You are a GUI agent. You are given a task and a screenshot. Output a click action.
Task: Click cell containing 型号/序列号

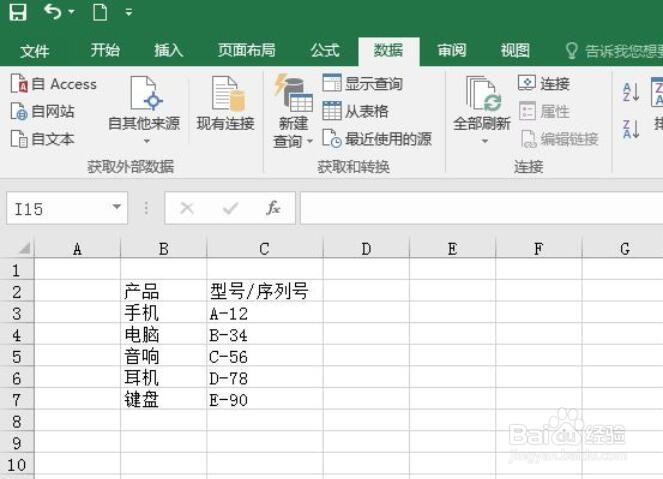point(265,291)
